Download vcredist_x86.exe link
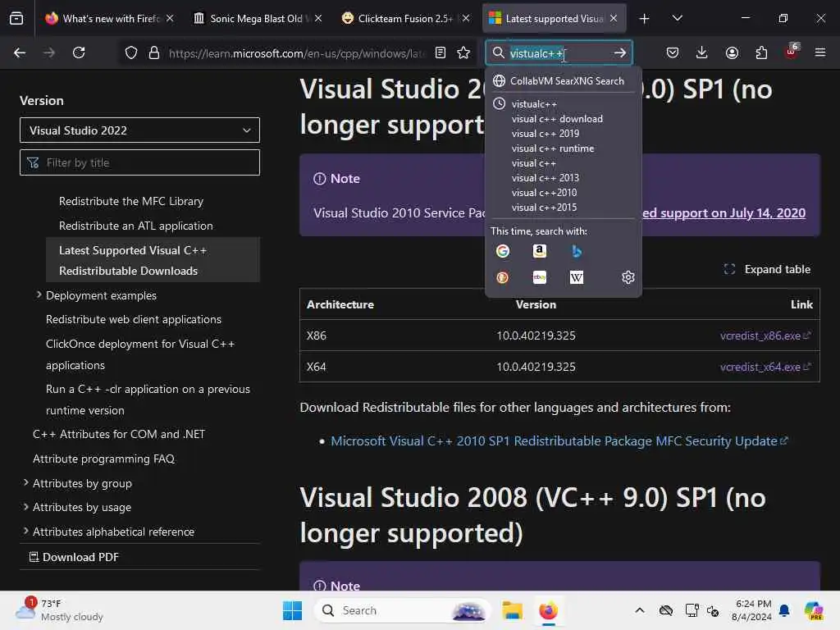Viewport: 840px width, 630px height. (x=765, y=336)
